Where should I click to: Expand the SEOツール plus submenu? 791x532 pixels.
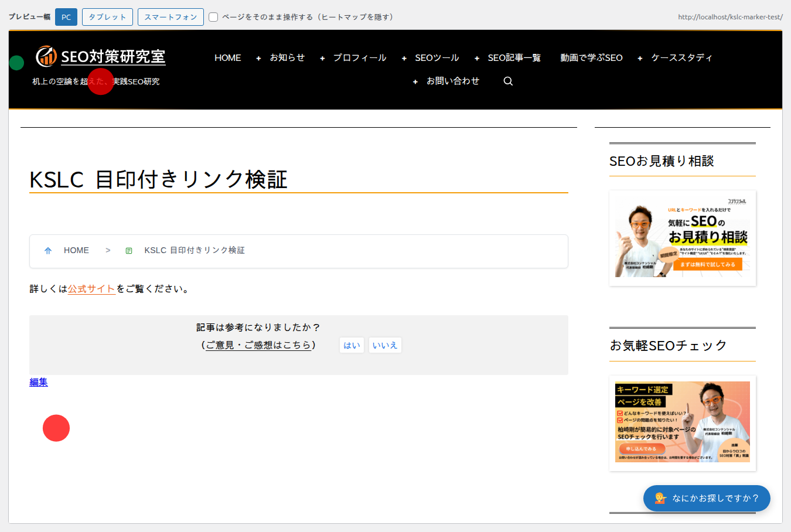(x=404, y=58)
